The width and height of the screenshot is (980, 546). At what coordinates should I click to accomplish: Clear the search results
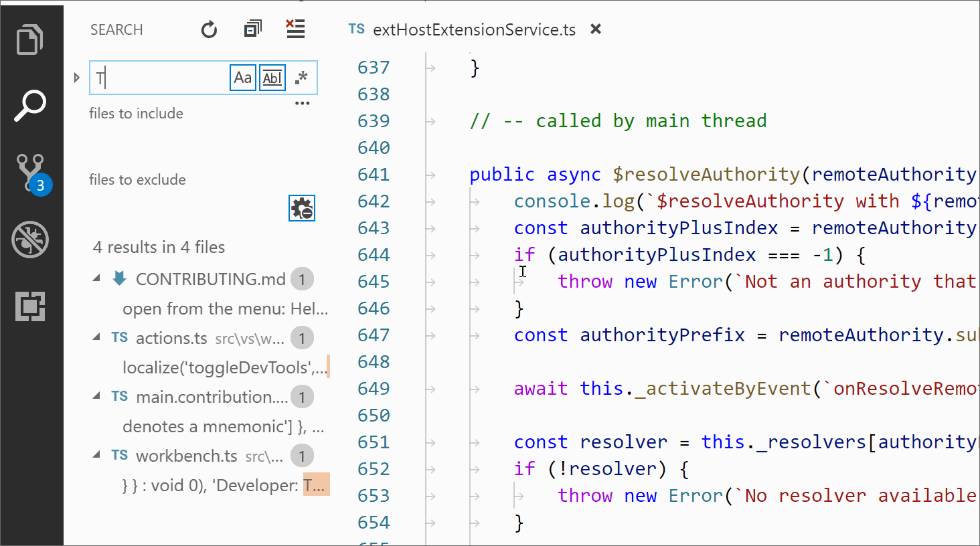295,29
